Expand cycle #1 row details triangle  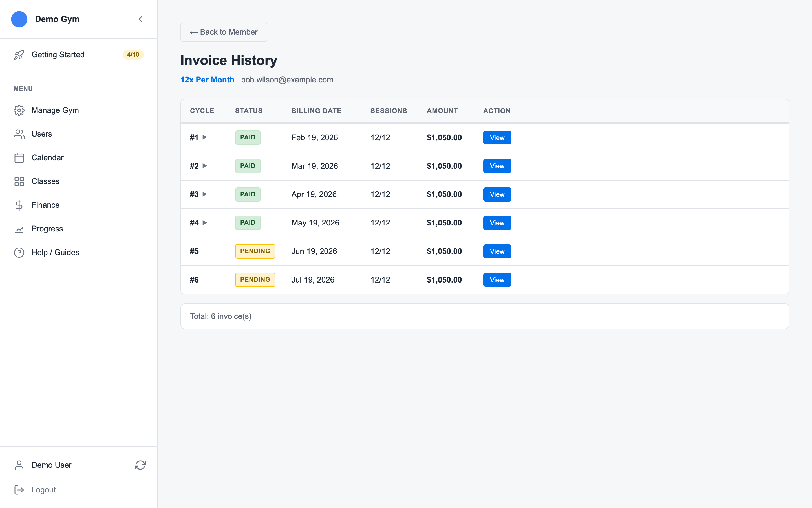(x=205, y=137)
